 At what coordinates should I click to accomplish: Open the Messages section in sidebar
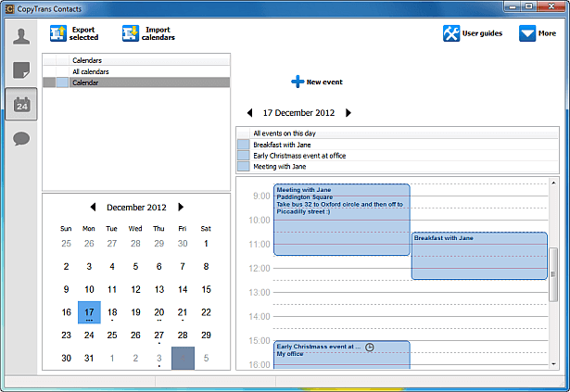click(21, 139)
